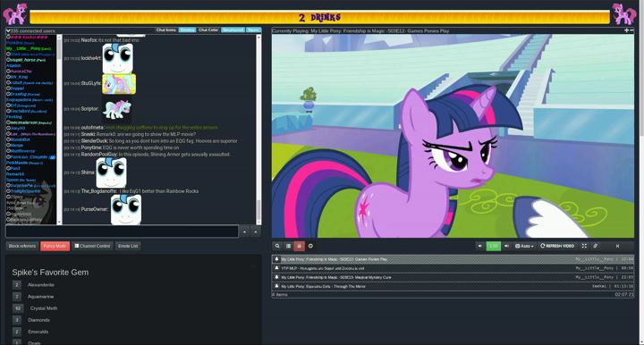
Task: Toggle the red Fancy Mode button
Action: [x=55, y=246]
